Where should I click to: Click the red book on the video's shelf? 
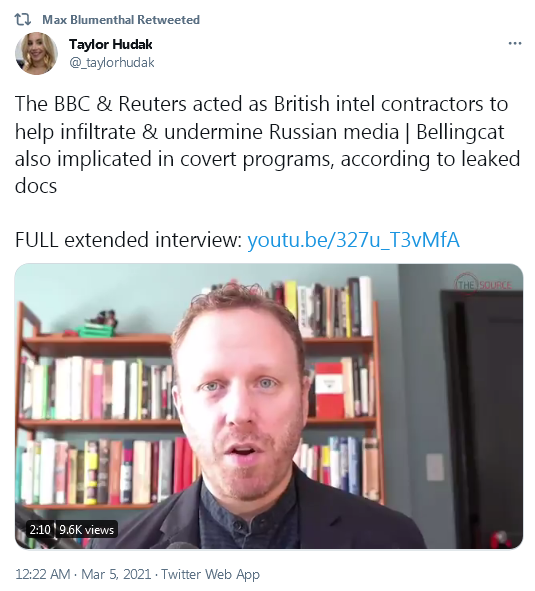click(x=329, y=390)
